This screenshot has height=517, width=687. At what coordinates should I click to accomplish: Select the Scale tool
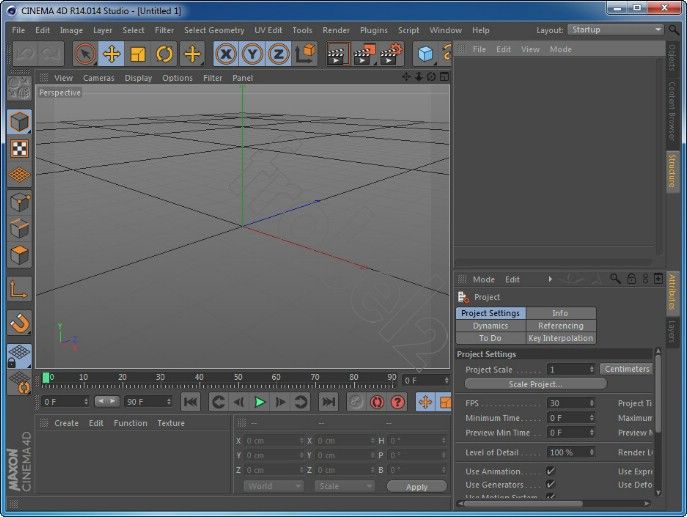[x=138, y=54]
